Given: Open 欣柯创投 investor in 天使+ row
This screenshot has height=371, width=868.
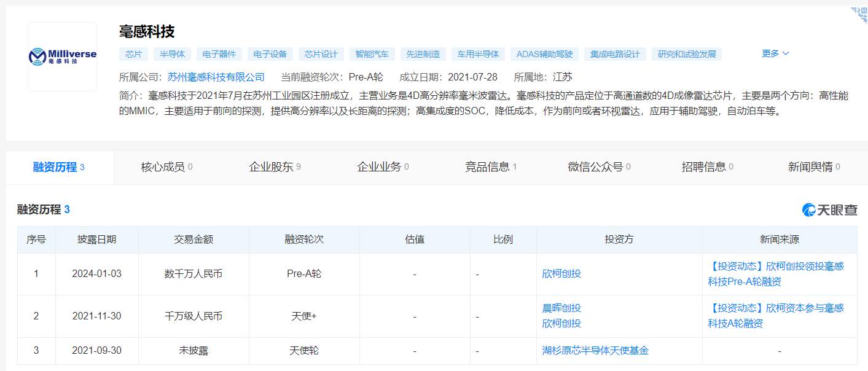Looking at the screenshot, I should point(561,324).
